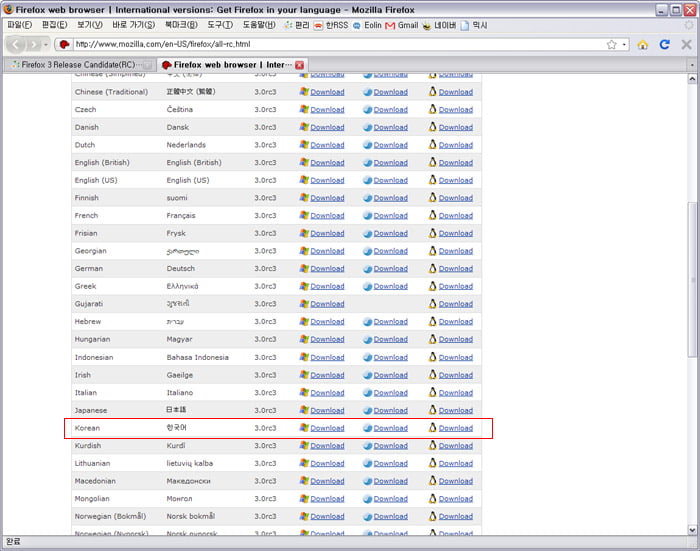
Task: Select the 'Georgian' language name text
Action: click(x=91, y=251)
